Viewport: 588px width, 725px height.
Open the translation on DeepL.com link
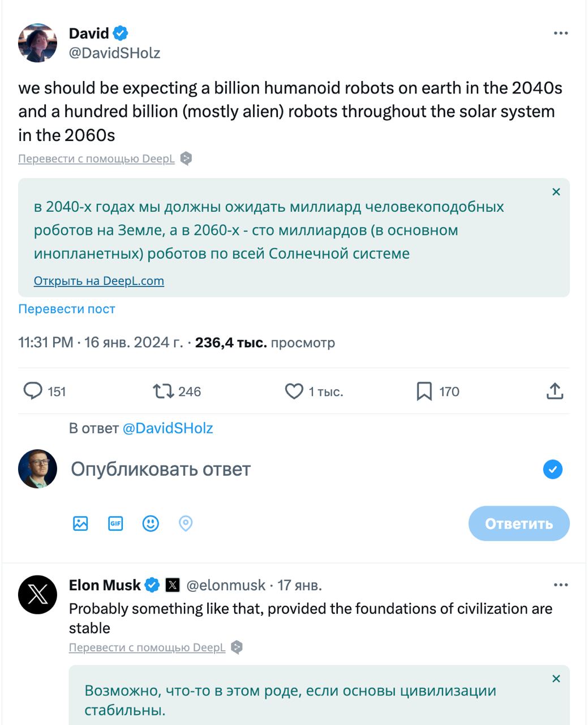99,281
